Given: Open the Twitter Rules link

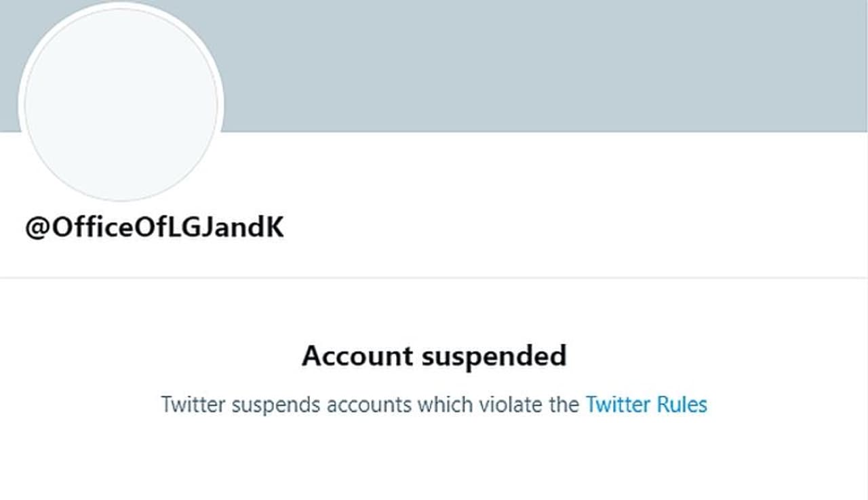Looking at the screenshot, I should 646,404.
